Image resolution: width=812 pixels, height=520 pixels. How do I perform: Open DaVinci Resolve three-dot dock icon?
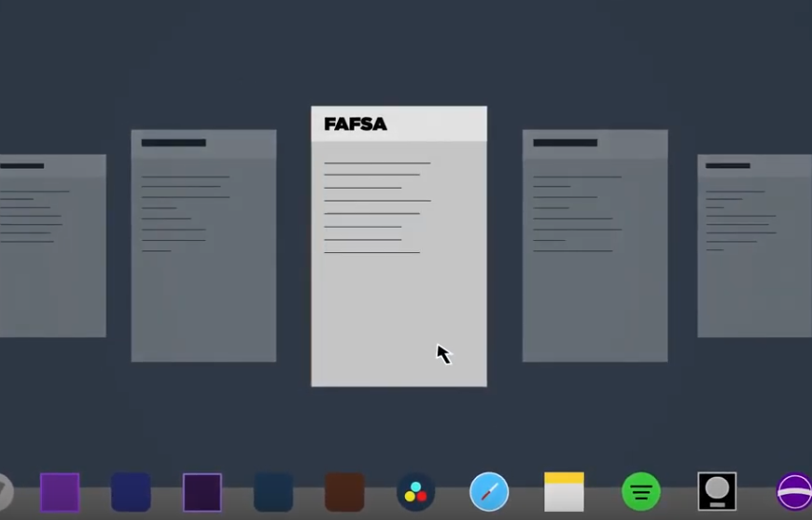pyautogui.click(x=415, y=492)
